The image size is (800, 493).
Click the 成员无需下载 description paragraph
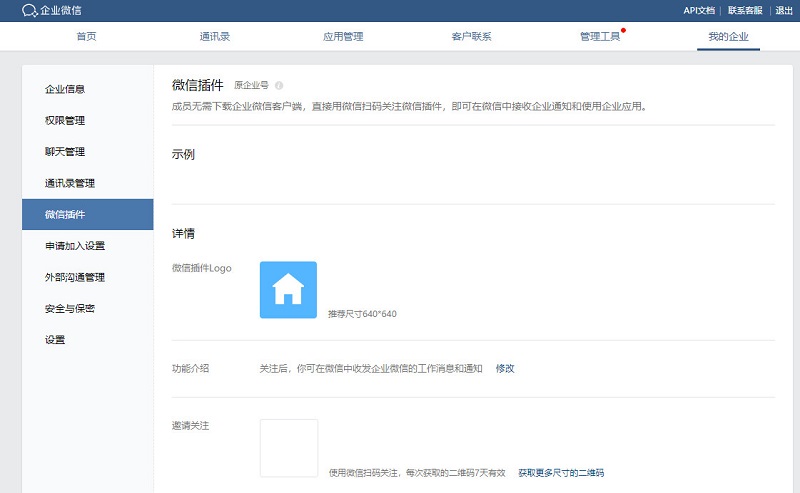(x=410, y=107)
